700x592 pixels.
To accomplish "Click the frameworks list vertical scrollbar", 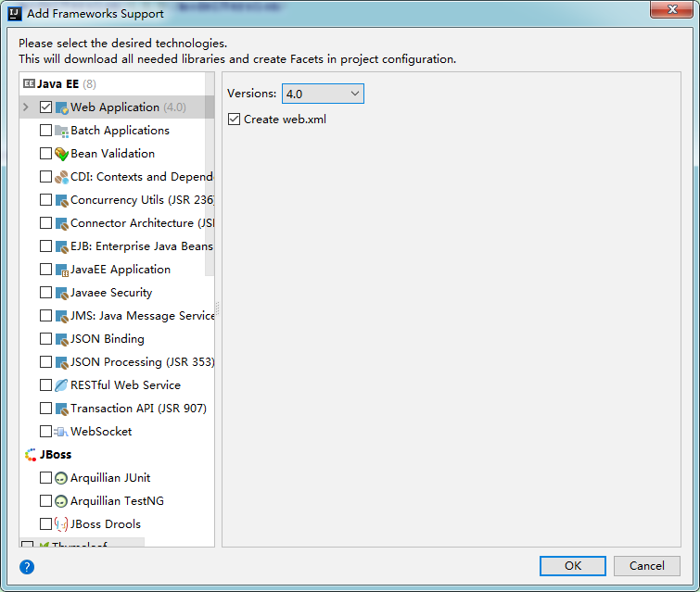I will (210, 174).
